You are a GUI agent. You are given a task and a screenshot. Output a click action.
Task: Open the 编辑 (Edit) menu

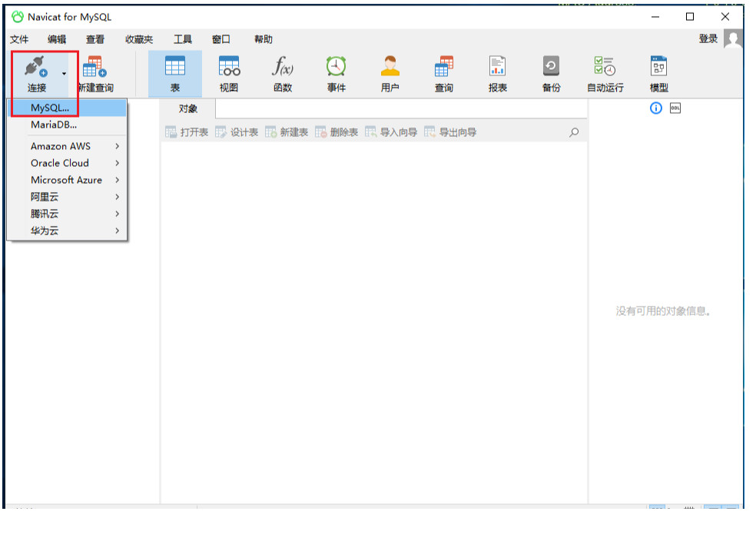(57, 39)
